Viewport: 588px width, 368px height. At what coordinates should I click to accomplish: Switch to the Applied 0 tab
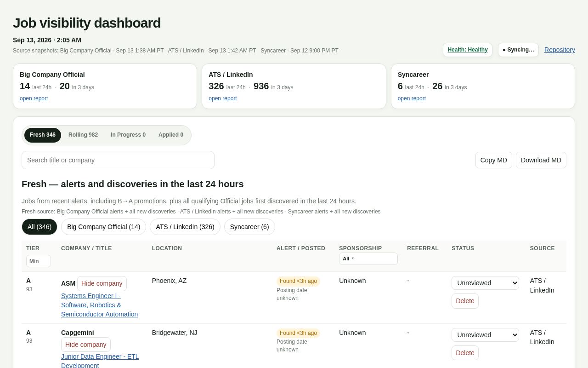click(171, 135)
